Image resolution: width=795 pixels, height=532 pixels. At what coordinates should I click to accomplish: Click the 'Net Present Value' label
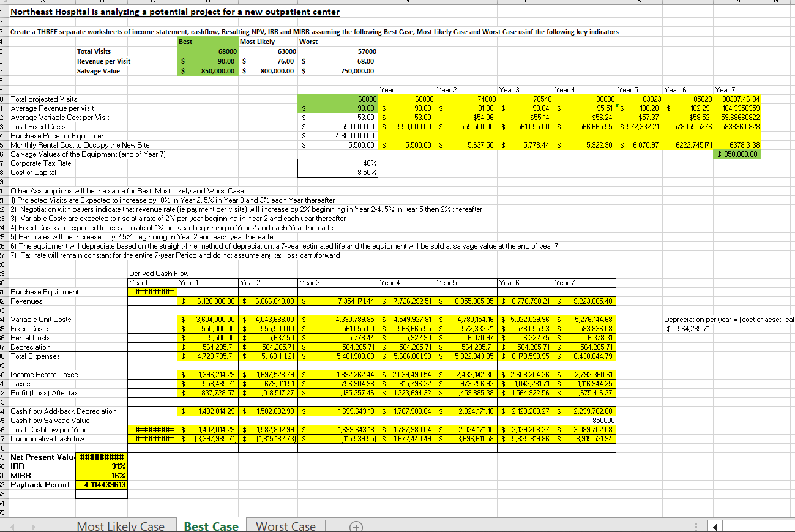click(42, 457)
